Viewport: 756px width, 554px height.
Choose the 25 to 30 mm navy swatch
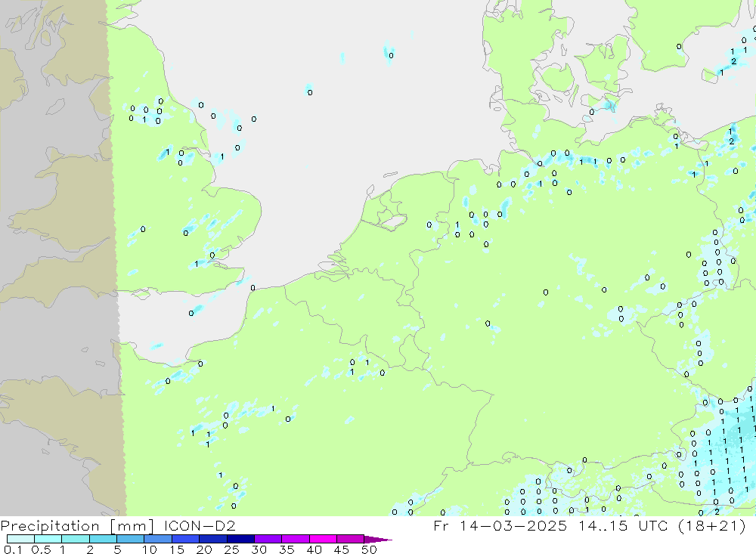(x=240, y=539)
